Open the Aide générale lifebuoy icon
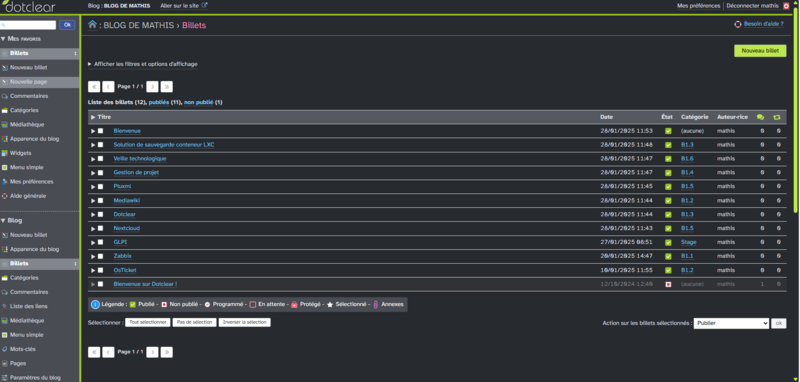 click(x=5, y=196)
